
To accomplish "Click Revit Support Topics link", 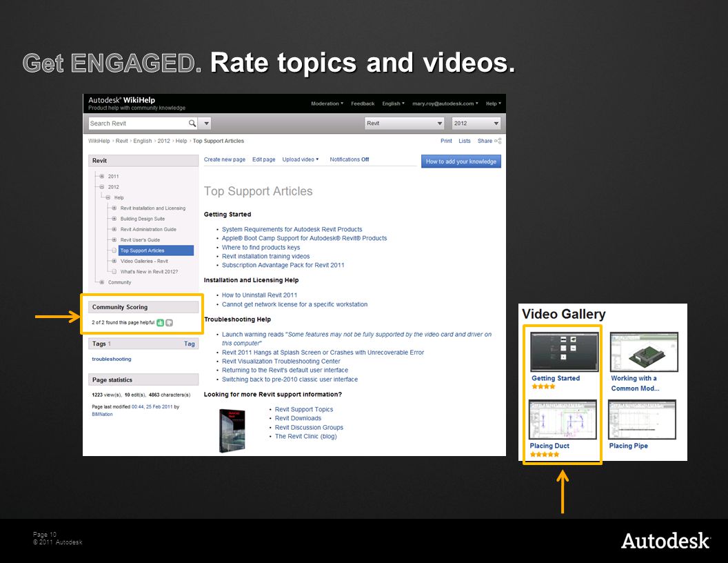I will pos(303,409).
